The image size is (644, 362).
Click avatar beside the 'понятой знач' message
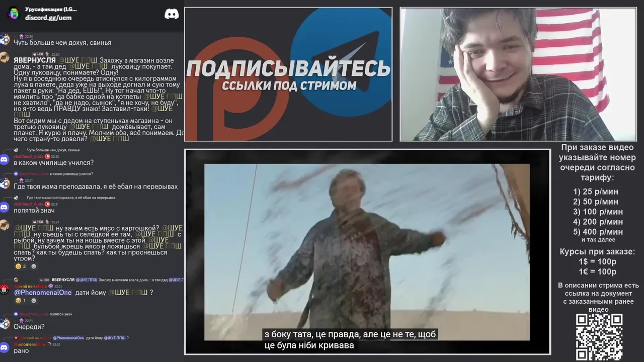[x=5, y=207]
